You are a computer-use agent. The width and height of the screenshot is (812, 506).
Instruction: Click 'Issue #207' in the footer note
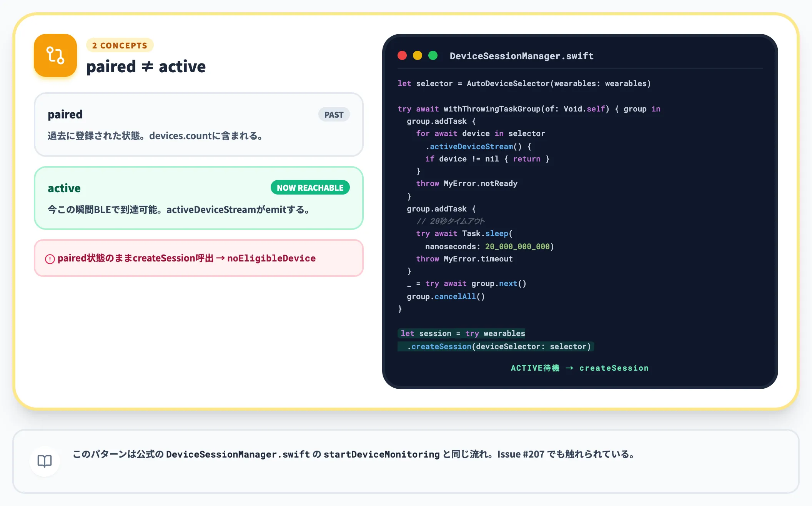pyautogui.click(x=521, y=454)
